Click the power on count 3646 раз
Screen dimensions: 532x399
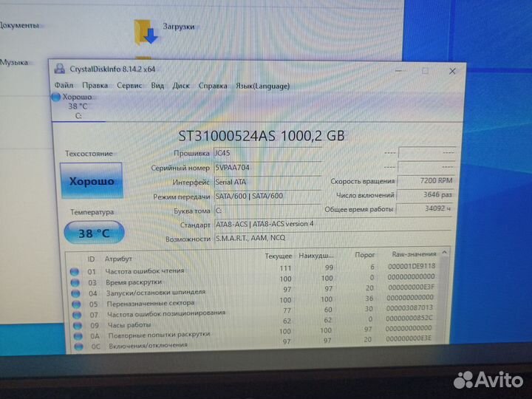425,195
